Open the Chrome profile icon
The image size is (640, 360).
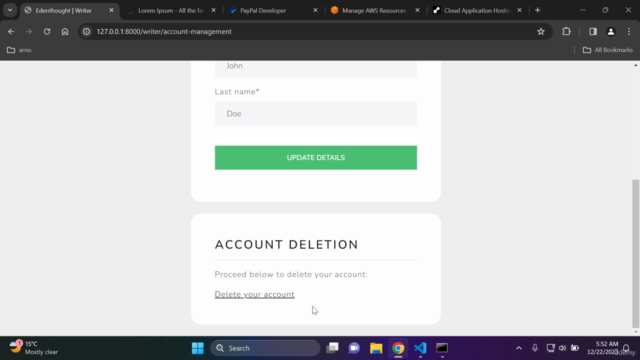coord(611,31)
